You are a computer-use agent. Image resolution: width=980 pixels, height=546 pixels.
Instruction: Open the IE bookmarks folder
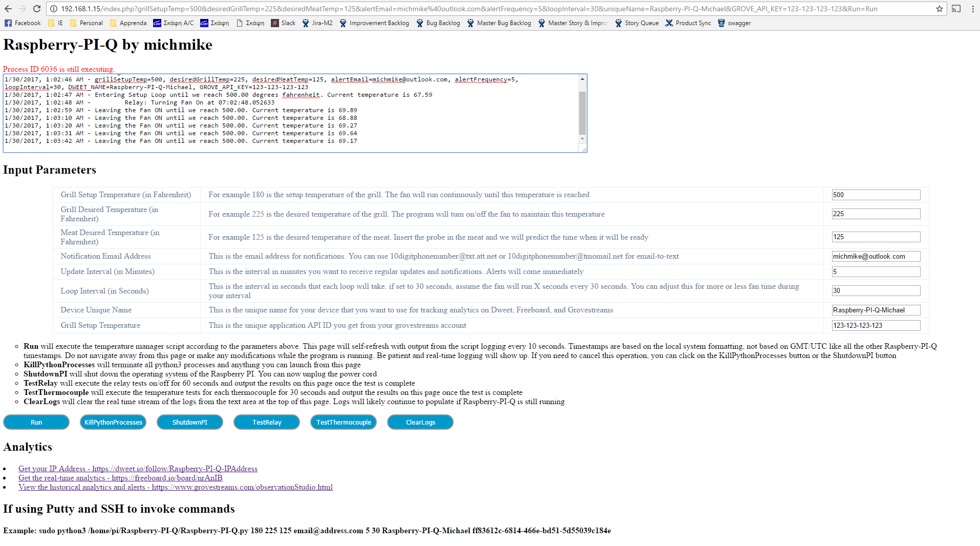click(55, 23)
